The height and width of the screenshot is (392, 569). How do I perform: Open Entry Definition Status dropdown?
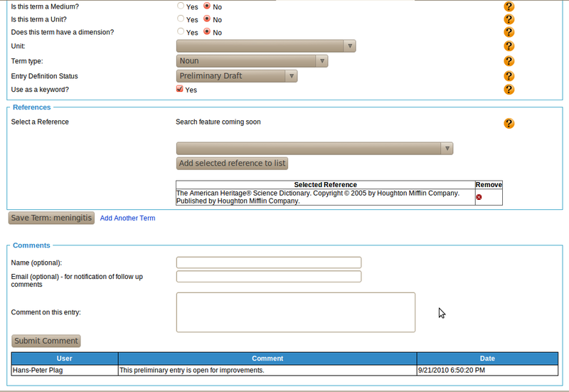tap(236, 76)
